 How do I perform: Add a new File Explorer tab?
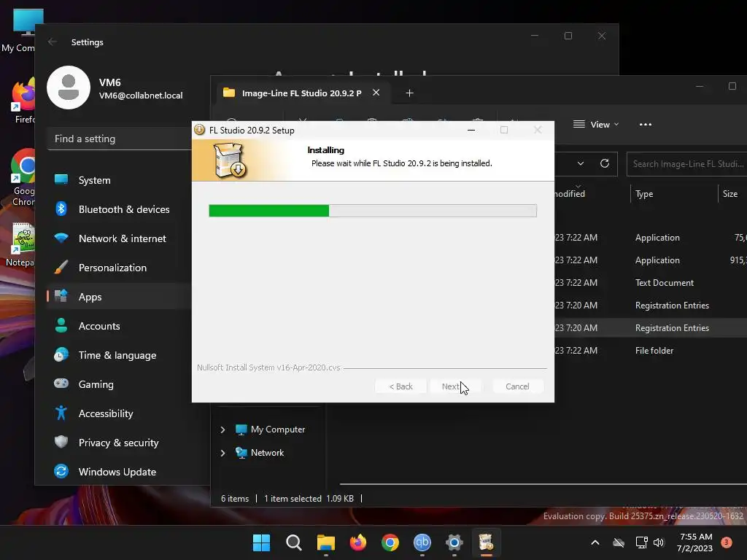coord(409,93)
